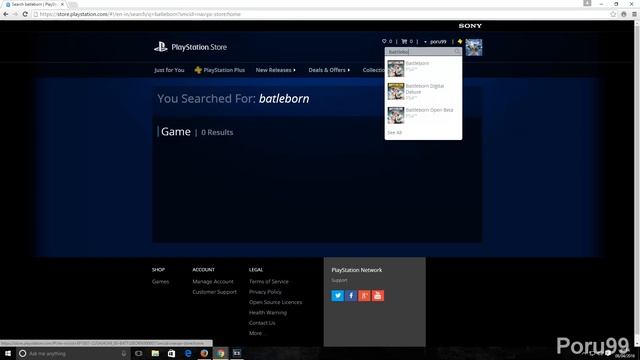
Task: Open Health Warning link
Action: coord(268,313)
